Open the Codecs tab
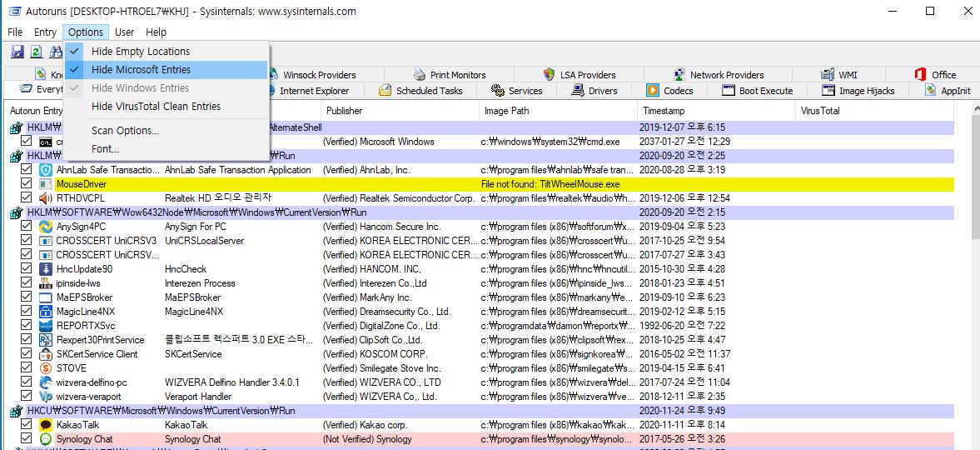Screen dimensions: 980x450 pyautogui.click(x=670, y=91)
